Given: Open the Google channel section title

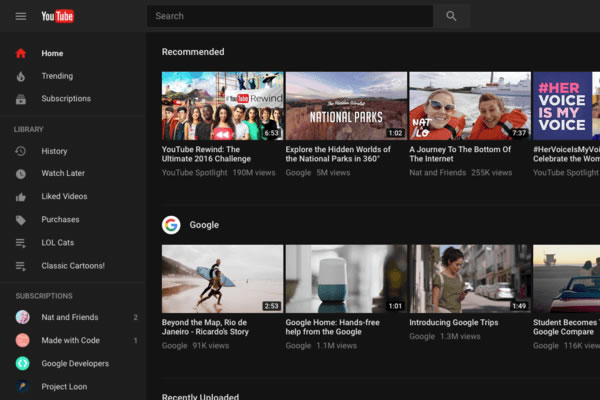Looking at the screenshot, I should tap(204, 225).
